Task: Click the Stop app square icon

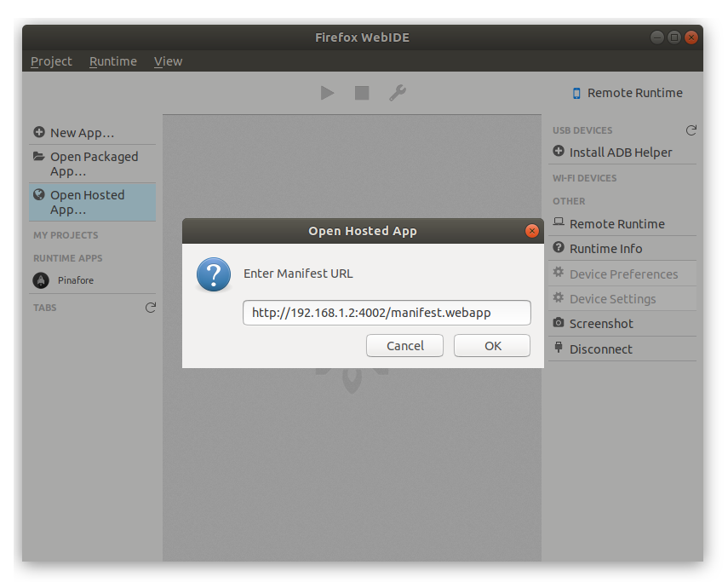Action: click(x=362, y=93)
